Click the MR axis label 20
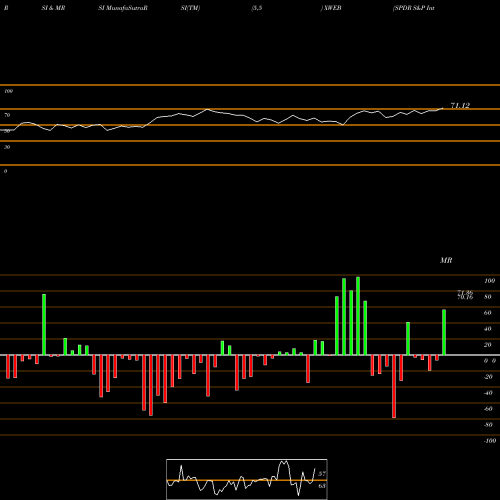 (x=488, y=345)
